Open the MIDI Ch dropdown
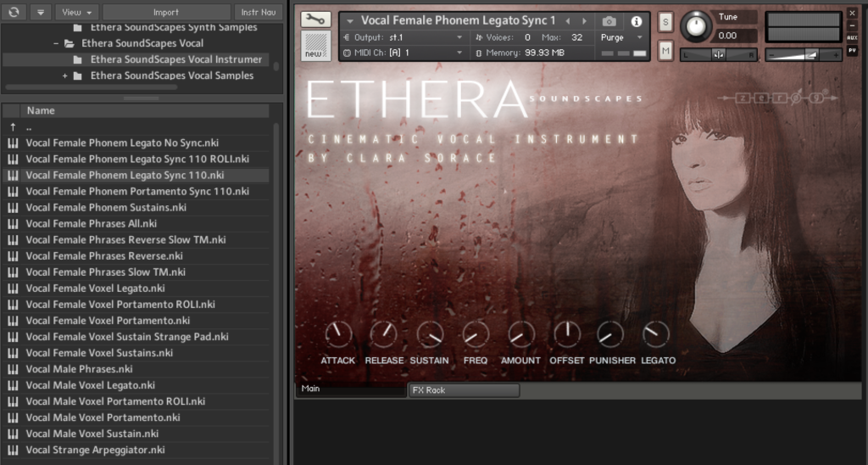This screenshot has height=465, width=868. [x=403, y=53]
